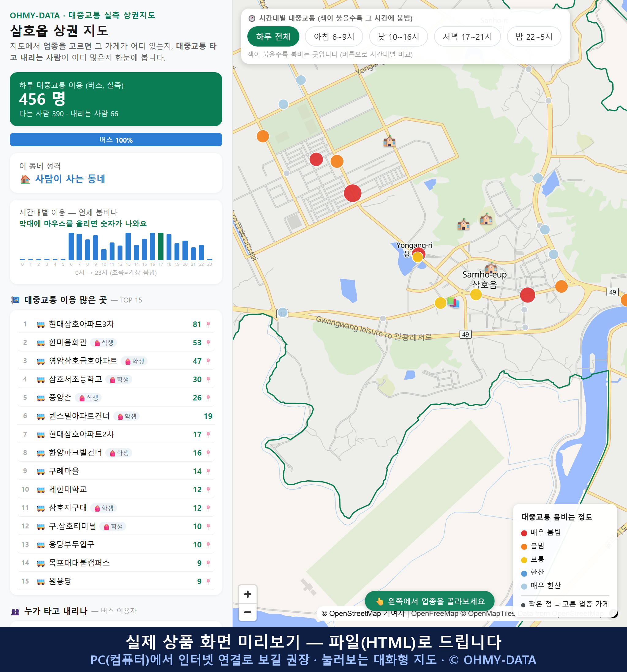The width and height of the screenshot is (627, 672).
Task: Click the pin icon for 영암삼호금호아파트
Action: (208, 361)
